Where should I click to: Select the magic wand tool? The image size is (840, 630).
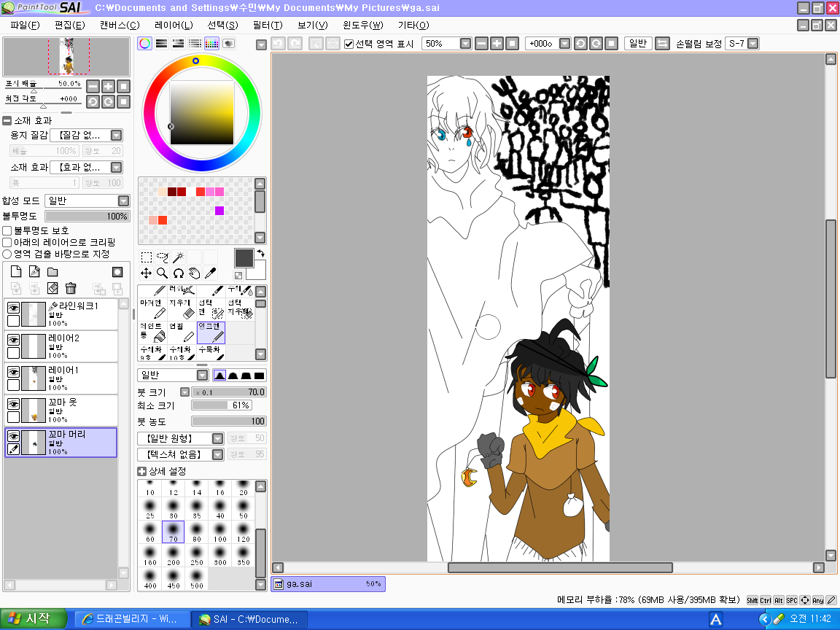(x=179, y=257)
